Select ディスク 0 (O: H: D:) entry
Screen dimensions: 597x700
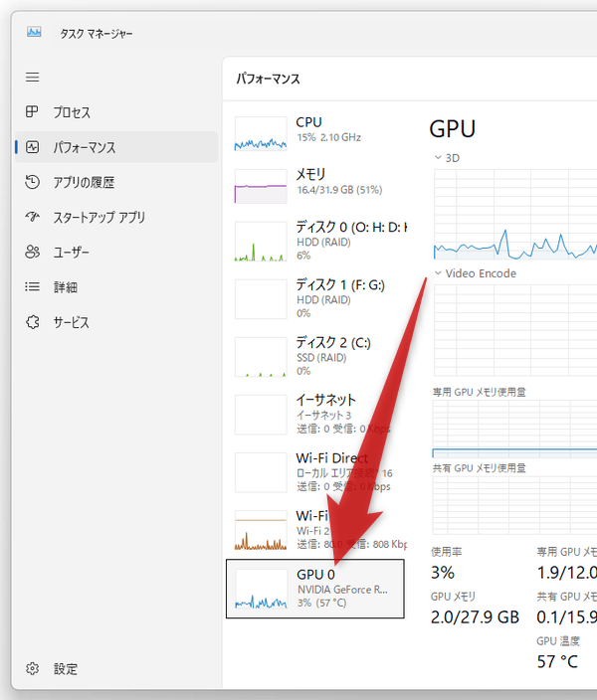tap(315, 241)
